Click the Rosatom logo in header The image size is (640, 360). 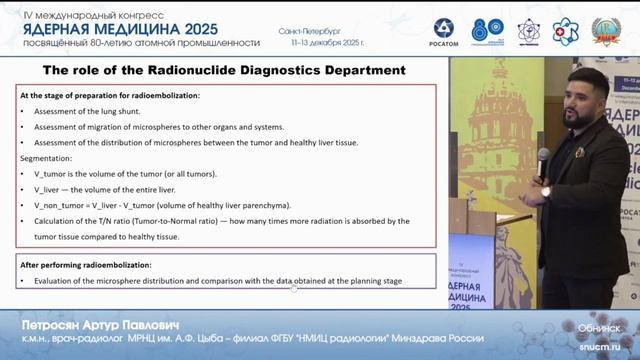pos(444,32)
